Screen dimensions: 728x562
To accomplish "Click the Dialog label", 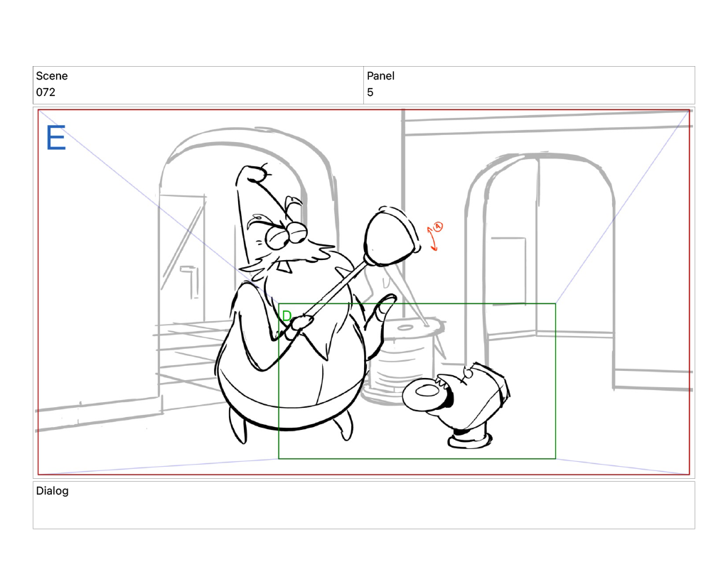I will tap(53, 491).
